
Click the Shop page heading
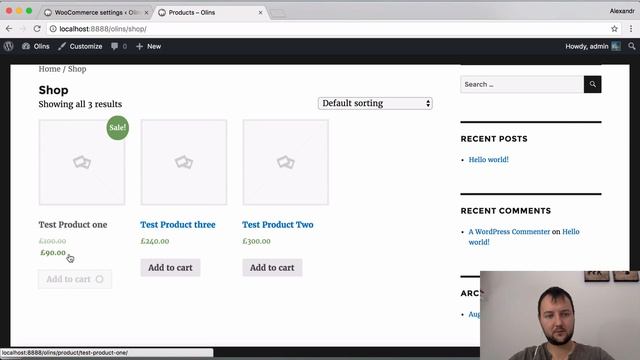tap(53, 90)
